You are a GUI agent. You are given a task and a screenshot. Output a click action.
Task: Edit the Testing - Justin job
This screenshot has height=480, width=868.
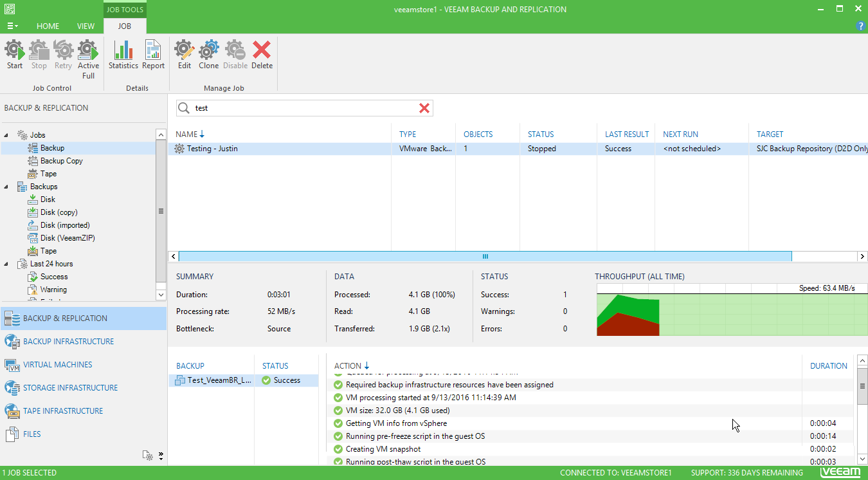[184, 55]
